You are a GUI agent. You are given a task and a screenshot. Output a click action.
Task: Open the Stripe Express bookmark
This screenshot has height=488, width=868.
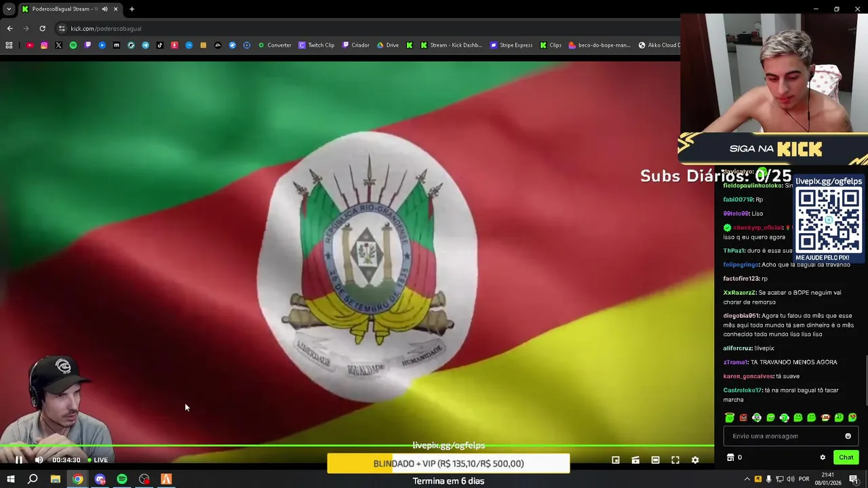click(x=511, y=45)
